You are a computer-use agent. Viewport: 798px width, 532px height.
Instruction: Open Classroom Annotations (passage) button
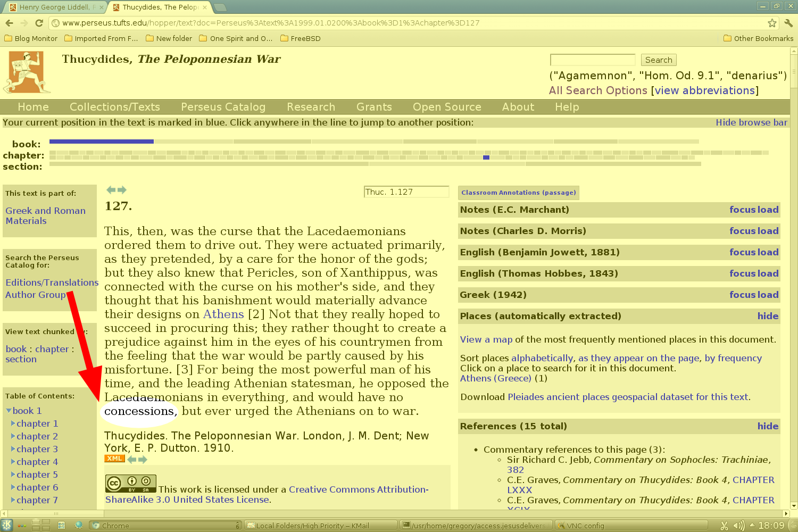coord(519,193)
